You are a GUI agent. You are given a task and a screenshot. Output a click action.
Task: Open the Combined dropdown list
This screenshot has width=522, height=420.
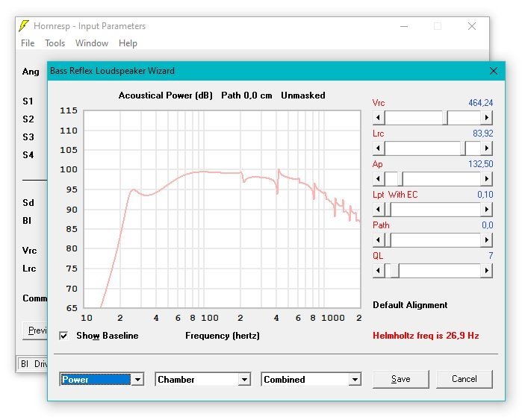coord(355,380)
